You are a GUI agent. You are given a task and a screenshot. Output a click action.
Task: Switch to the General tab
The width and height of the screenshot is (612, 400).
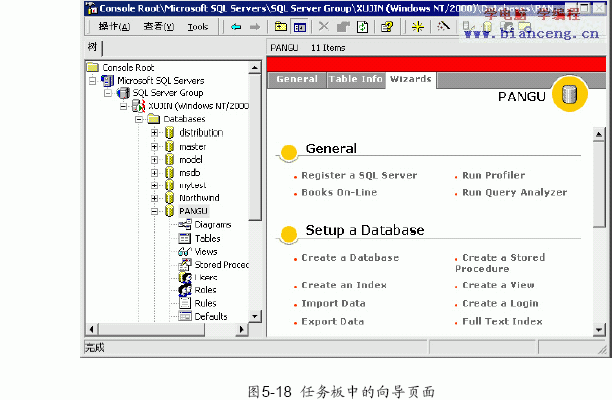[x=297, y=80]
